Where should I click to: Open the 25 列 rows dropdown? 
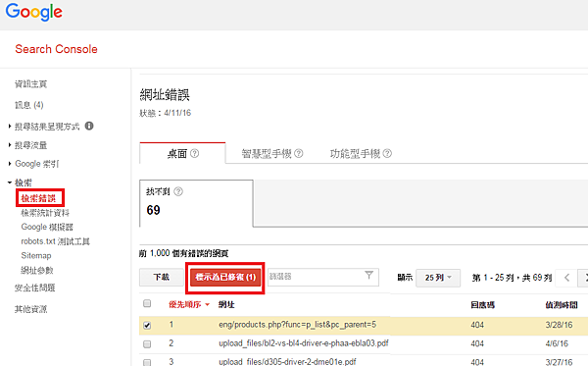pyautogui.click(x=438, y=278)
